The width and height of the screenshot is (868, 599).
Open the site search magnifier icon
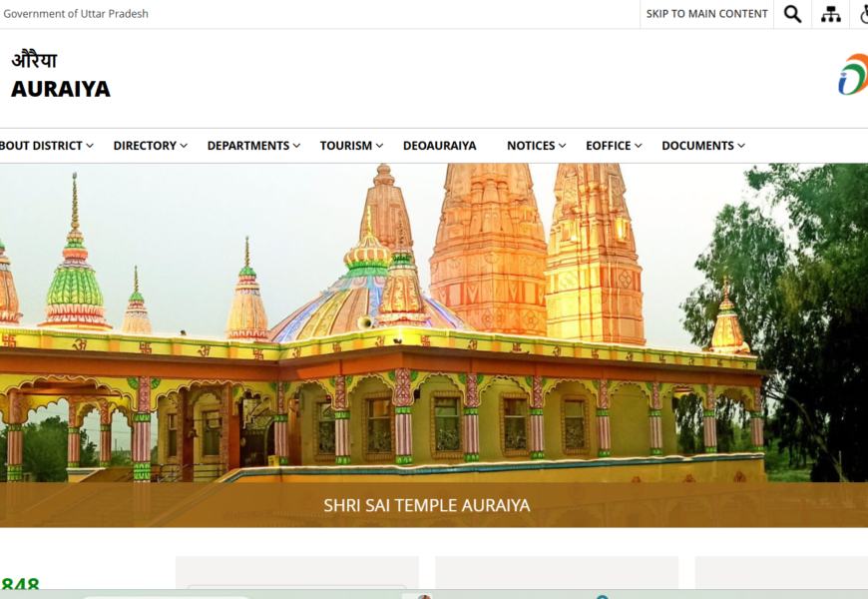pos(792,14)
